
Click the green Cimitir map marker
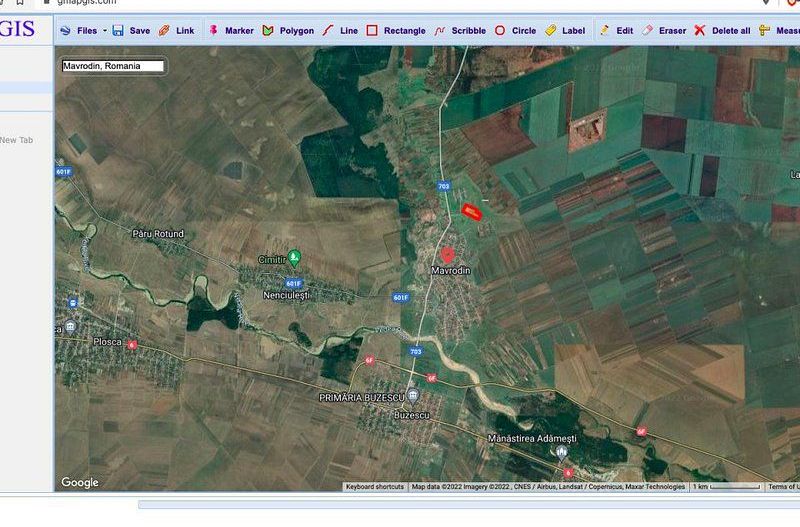coord(294,259)
